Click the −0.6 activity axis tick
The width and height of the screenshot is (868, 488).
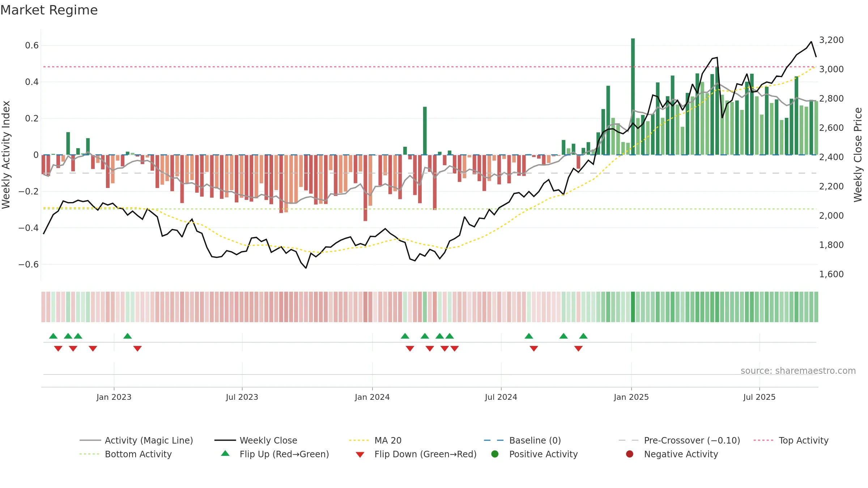[28, 264]
